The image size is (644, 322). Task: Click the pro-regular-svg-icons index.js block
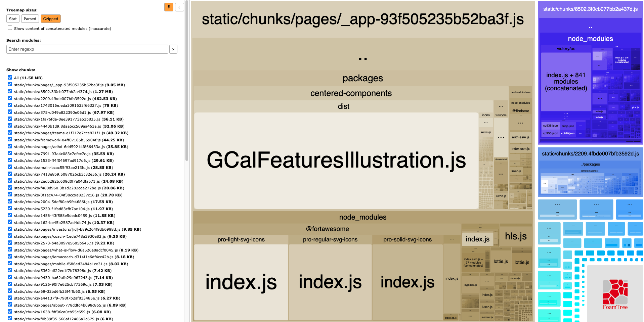(330, 282)
